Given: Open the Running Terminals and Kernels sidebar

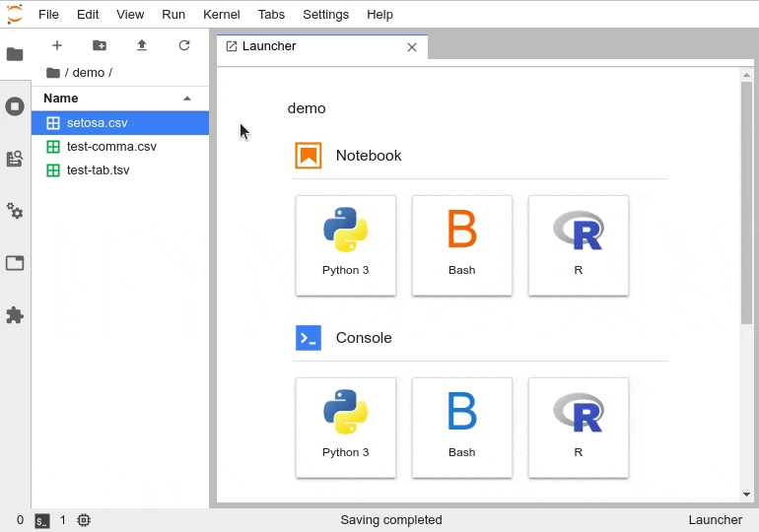Looking at the screenshot, I should pyautogui.click(x=15, y=106).
